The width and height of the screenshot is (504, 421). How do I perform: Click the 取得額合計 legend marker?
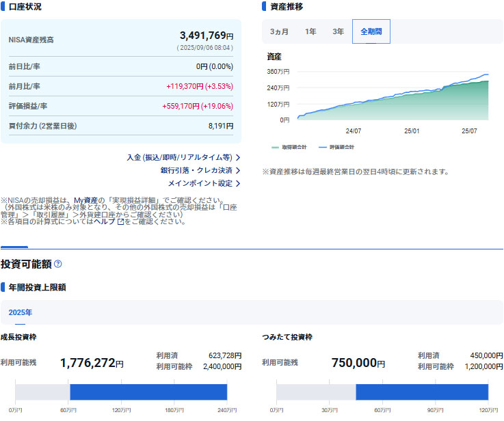pos(276,147)
